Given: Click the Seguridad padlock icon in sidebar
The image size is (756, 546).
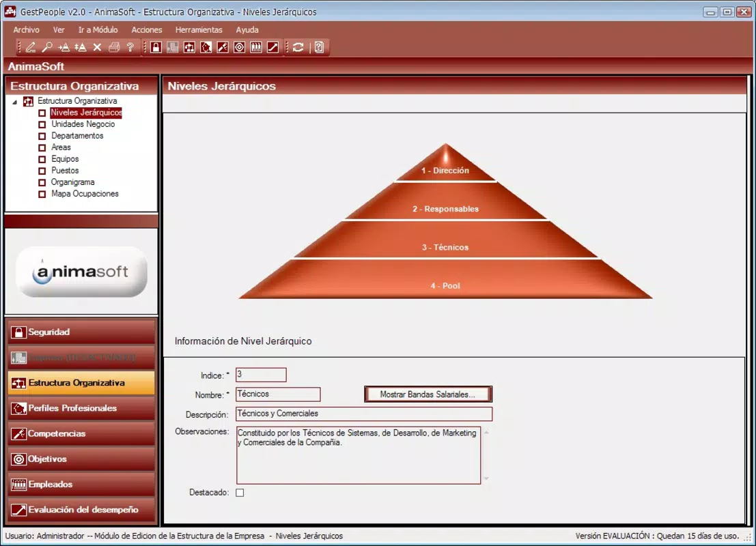Looking at the screenshot, I should coord(18,332).
